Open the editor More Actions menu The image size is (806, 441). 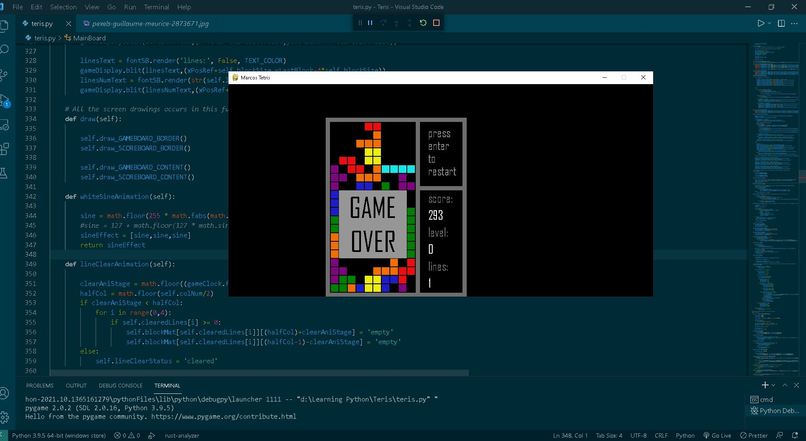point(795,24)
